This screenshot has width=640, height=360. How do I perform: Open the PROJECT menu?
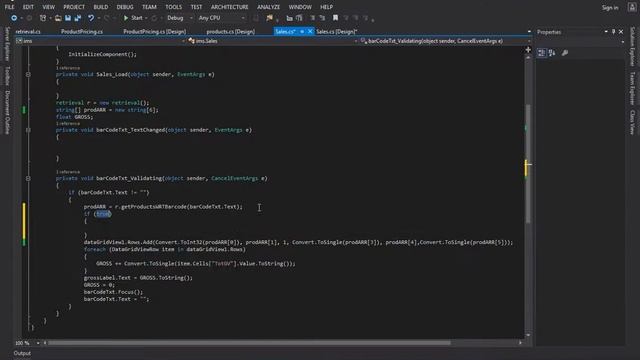[x=74, y=7]
